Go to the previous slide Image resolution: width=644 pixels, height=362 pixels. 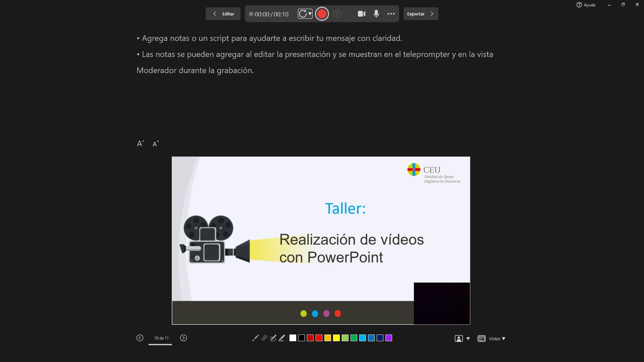[x=140, y=338]
